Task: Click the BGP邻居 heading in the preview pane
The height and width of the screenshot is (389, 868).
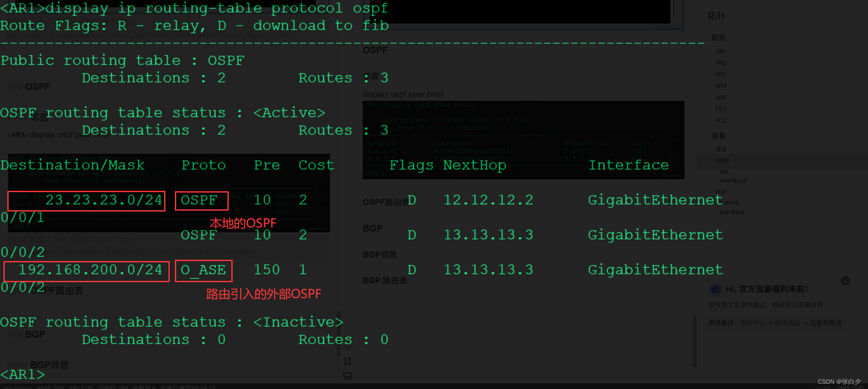Action: [x=380, y=255]
